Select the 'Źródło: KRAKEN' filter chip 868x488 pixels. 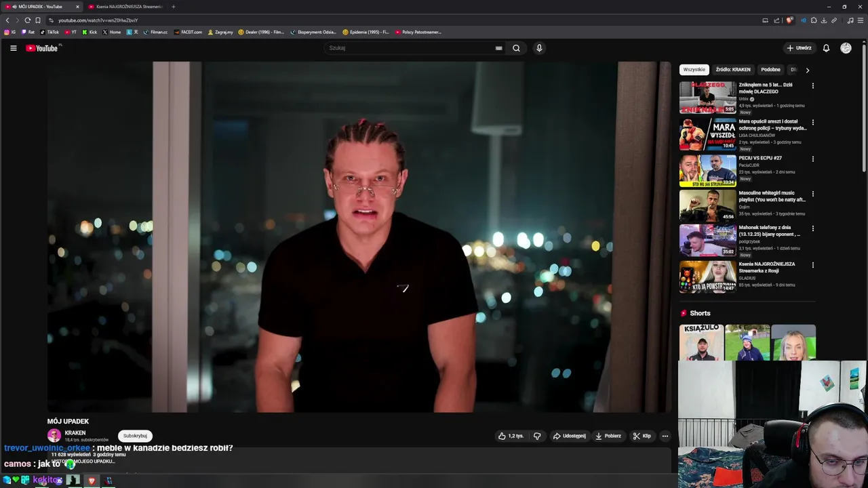(x=733, y=70)
